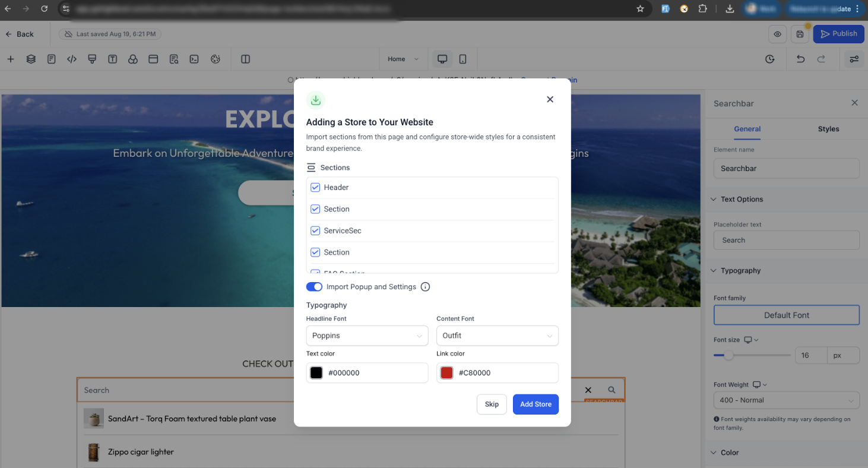Close the Adding a Store dialog
The height and width of the screenshot is (468, 868).
pyautogui.click(x=550, y=100)
